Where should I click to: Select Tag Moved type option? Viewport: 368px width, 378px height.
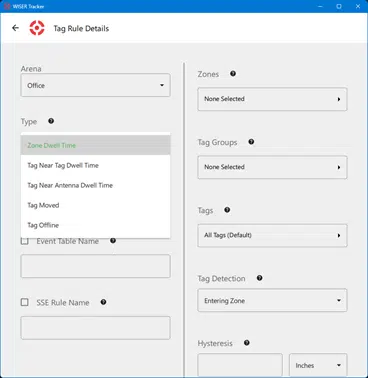[95, 205]
